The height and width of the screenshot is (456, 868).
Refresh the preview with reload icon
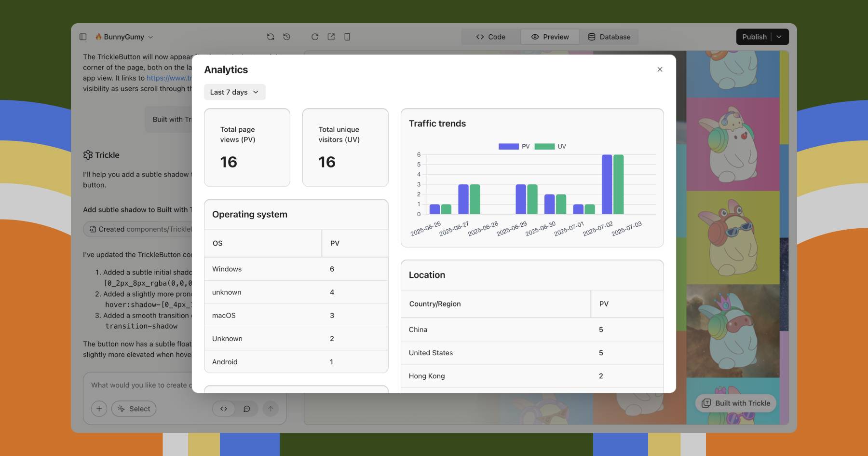(x=315, y=37)
